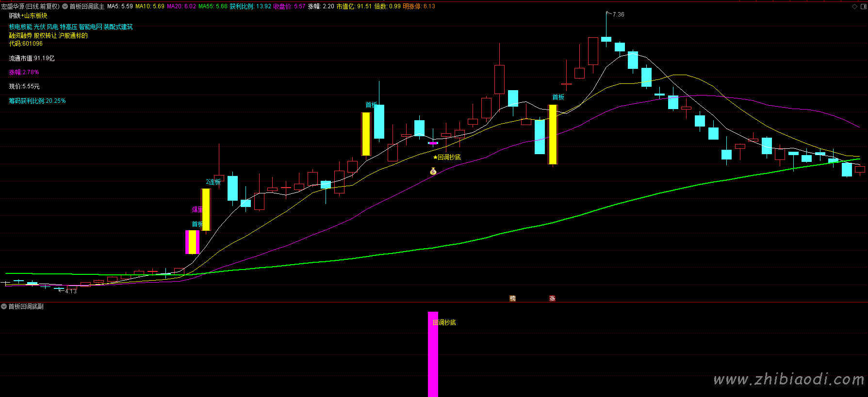Click the diamond icon at top right
Screen dimensions: 868x397
point(854,6)
